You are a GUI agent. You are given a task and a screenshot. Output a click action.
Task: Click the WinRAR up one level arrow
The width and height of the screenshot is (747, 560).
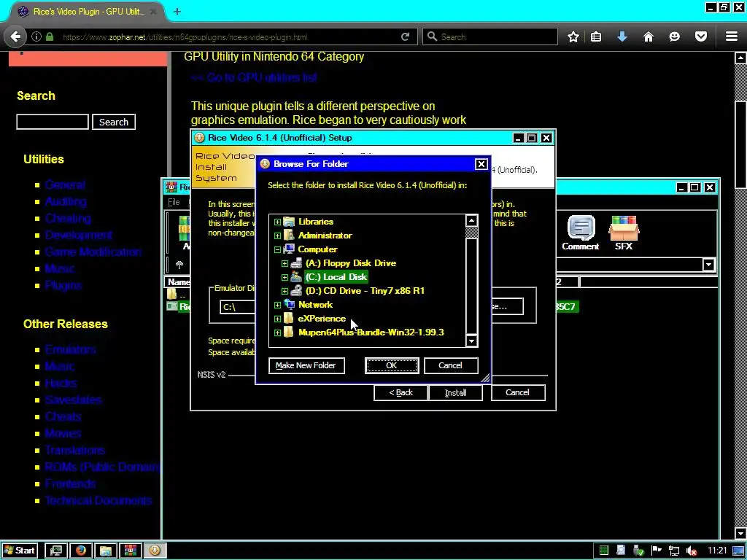pos(179,265)
